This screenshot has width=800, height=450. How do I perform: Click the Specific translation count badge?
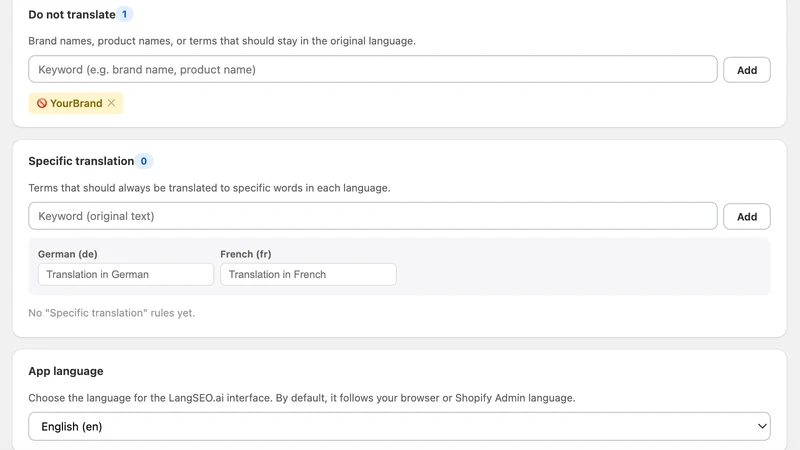(144, 161)
